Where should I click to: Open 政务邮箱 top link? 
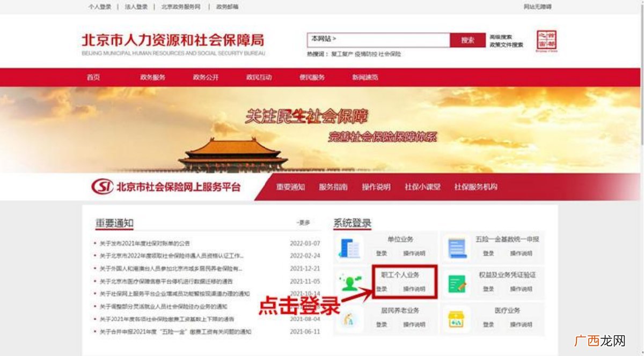pyautogui.click(x=227, y=7)
